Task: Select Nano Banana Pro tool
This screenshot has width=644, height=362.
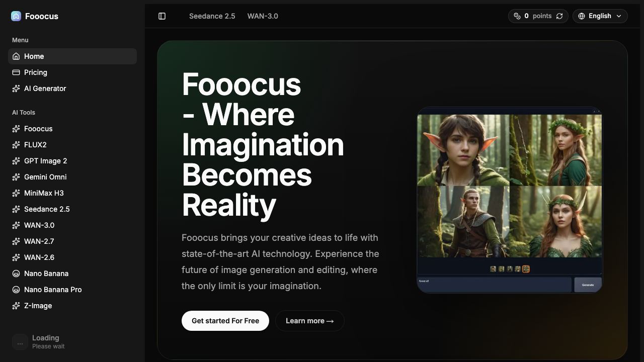Action: tap(72, 290)
